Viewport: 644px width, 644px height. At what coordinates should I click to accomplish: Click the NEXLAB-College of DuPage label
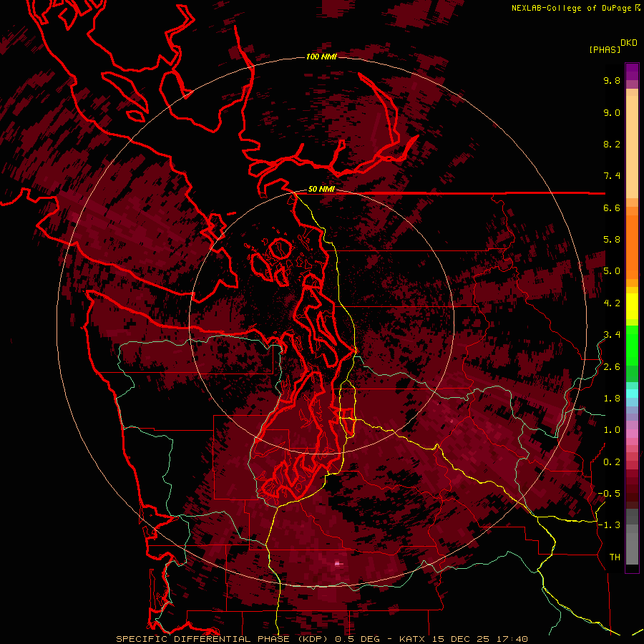pos(571,8)
